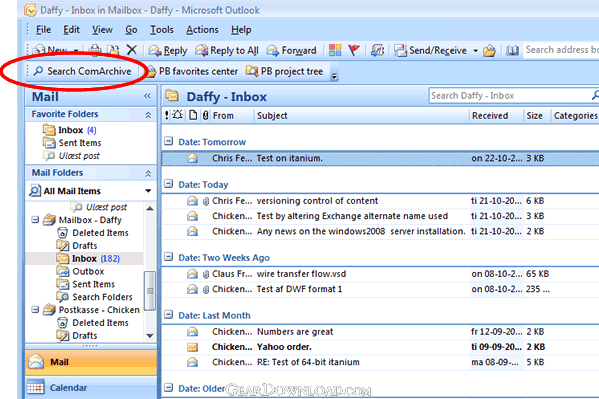
Task: Click folder list scroll up arrow
Action: 150,208
